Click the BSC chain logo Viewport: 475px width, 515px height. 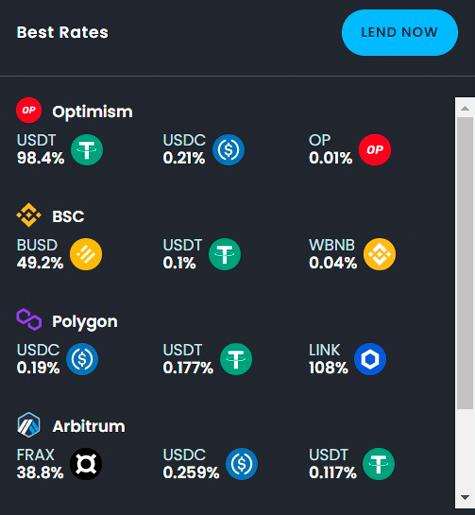pos(29,215)
